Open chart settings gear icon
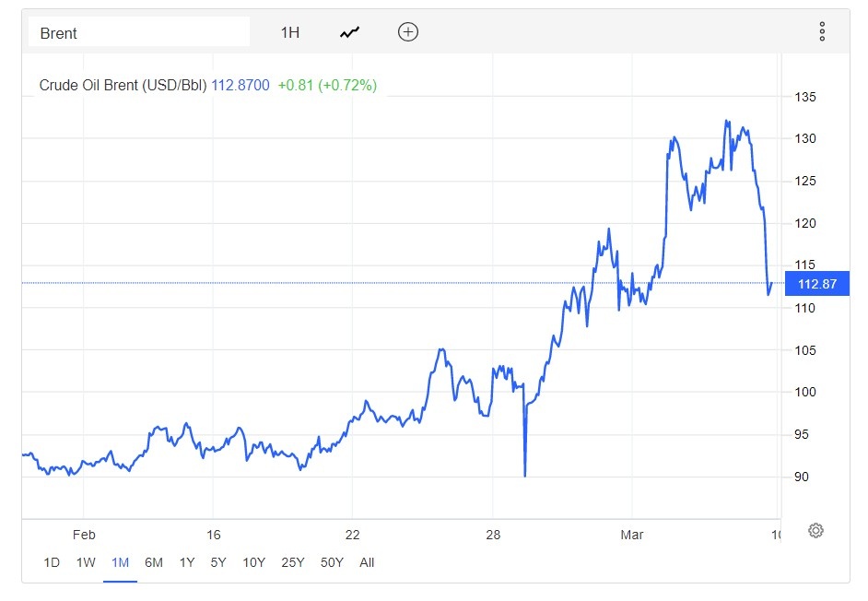This screenshot has height=601, width=868. 815,530
